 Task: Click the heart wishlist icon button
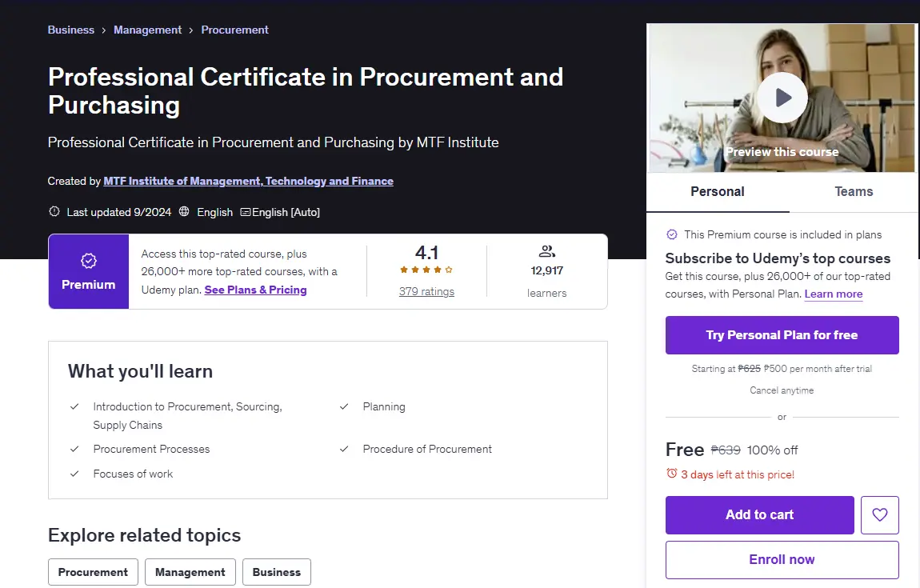pyautogui.click(x=879, y=514)
